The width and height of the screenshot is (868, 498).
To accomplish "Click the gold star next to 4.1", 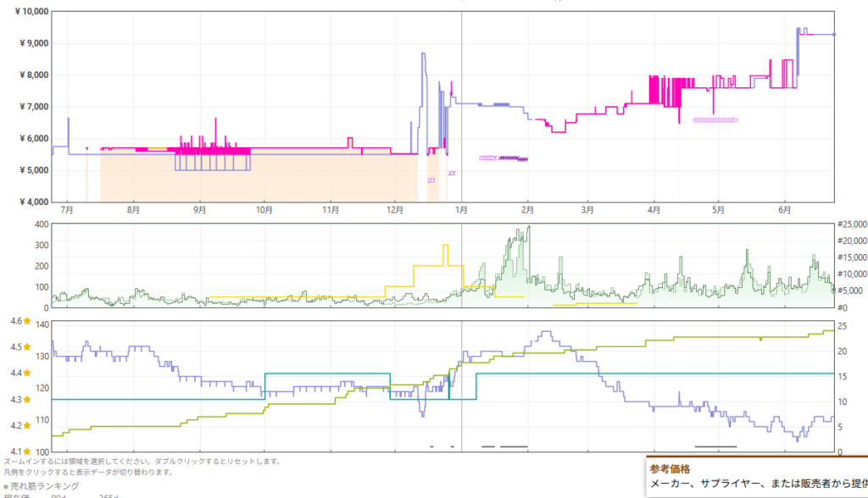I will coord(27,451).
